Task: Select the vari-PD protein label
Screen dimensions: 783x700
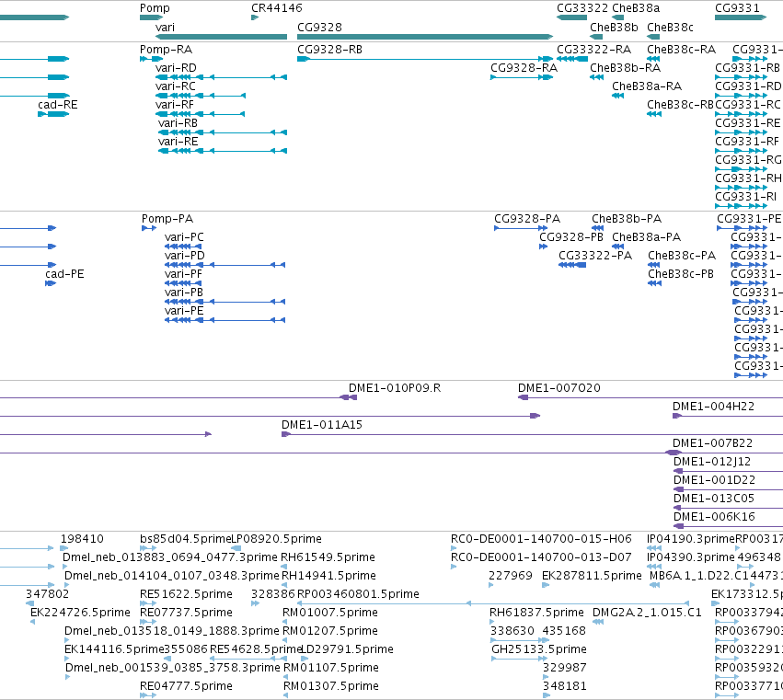Action: coord(185,256)
